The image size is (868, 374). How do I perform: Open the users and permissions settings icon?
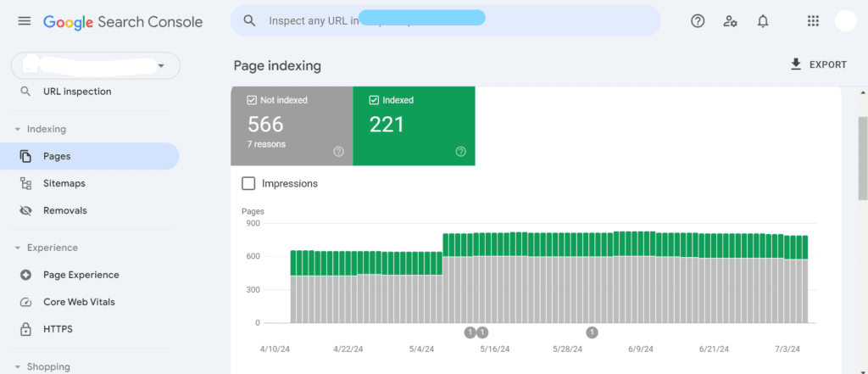730,21
